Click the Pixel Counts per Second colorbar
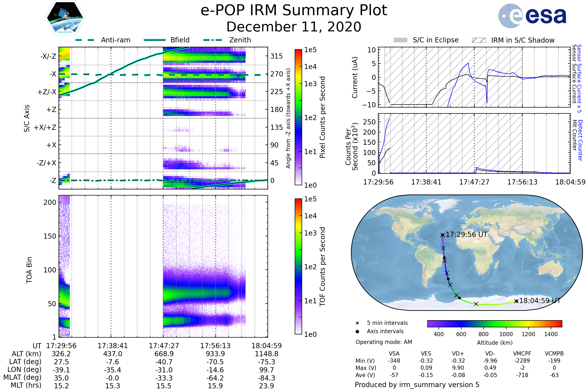 pos(298,117)
